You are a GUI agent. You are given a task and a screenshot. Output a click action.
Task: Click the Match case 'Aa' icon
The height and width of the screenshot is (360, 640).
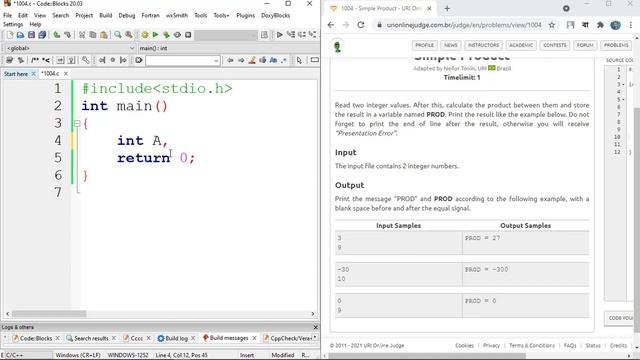point(273,60)
